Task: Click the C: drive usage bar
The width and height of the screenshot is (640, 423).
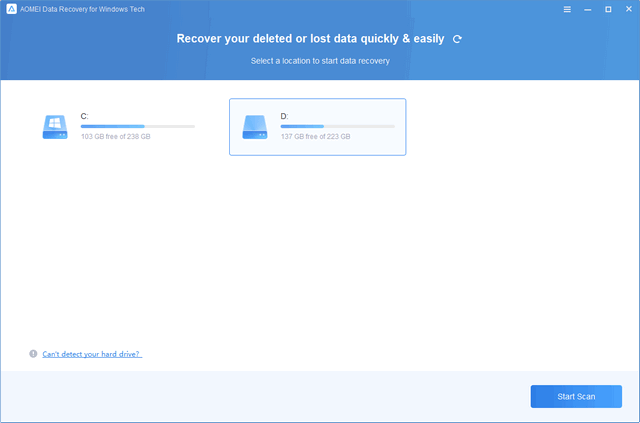Action: pos(138,127)
